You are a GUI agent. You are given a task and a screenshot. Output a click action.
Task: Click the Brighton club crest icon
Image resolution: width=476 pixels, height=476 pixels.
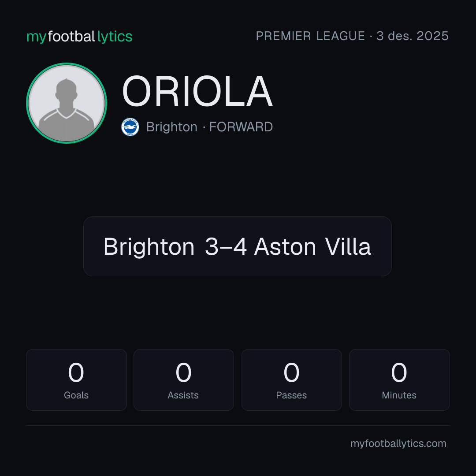[130, 127]
